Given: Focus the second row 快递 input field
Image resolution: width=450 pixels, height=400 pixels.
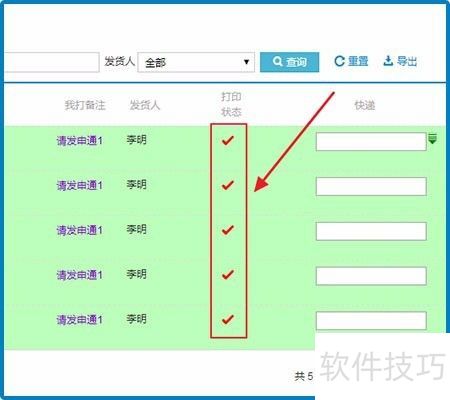Looking at the screenshot, I should click(371, 186).
